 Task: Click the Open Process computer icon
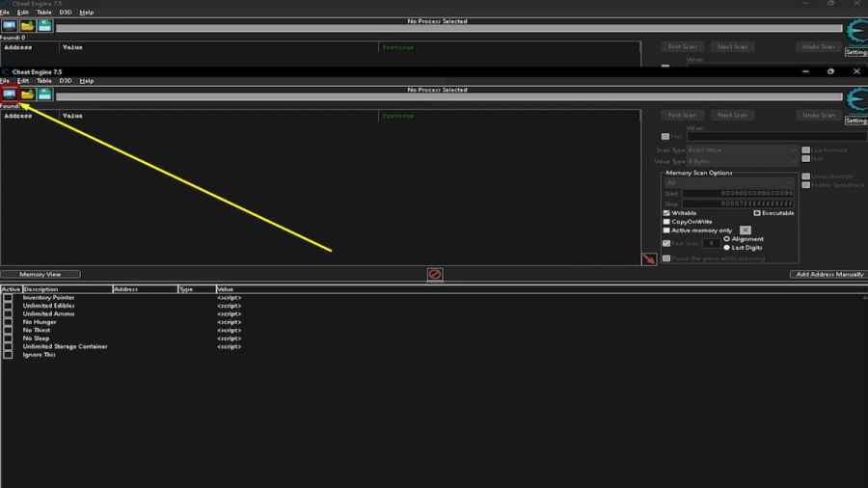pos(10,95)
